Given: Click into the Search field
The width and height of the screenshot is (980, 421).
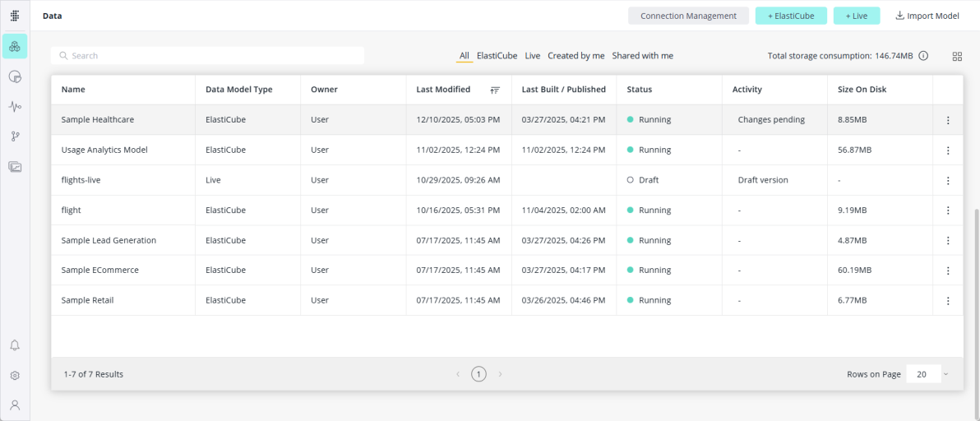Looking at the screenshot, I should point(207,56).
